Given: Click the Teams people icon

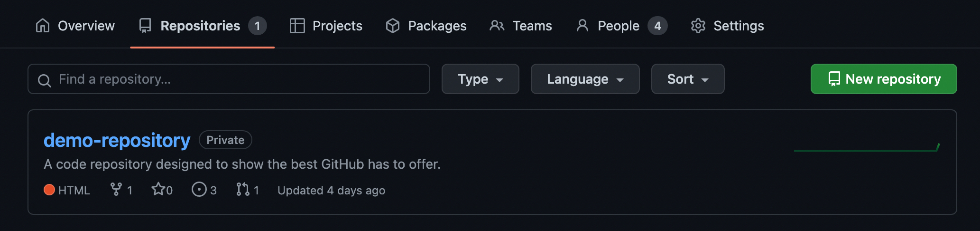Looking at the screenshot, I should [497, 26].
